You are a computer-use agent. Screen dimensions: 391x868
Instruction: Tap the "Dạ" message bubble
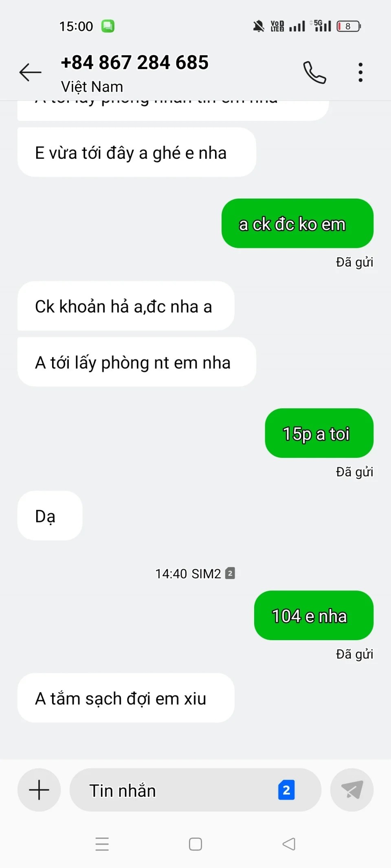50,516
